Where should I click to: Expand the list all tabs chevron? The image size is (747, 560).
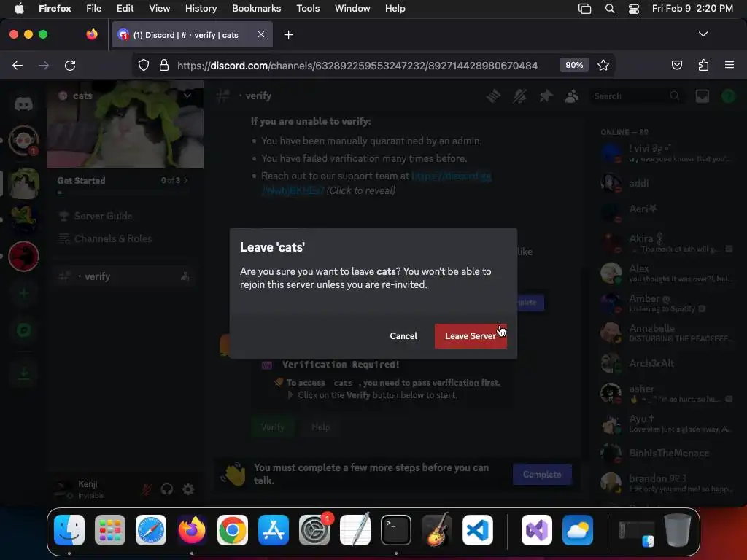click(703, 34)
